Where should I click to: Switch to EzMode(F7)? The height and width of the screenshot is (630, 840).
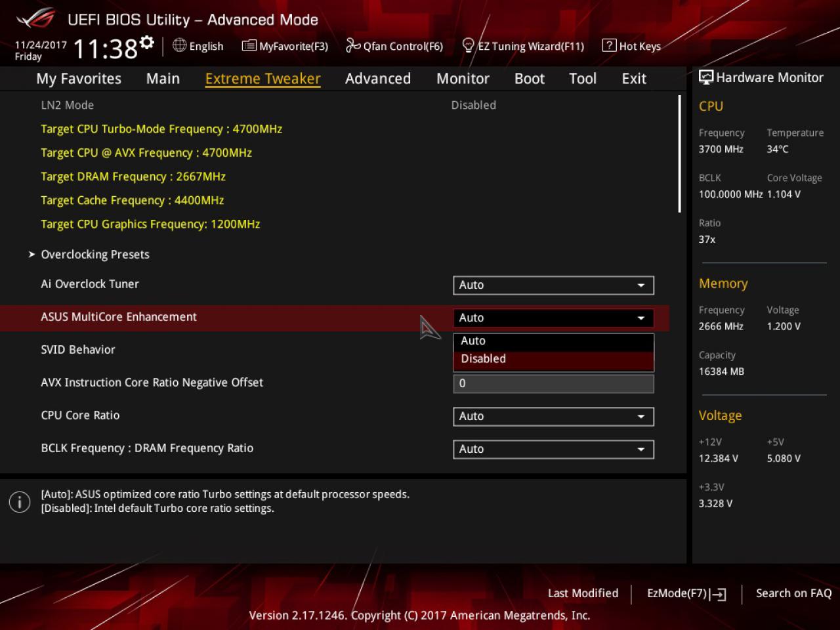pos(686,593)
